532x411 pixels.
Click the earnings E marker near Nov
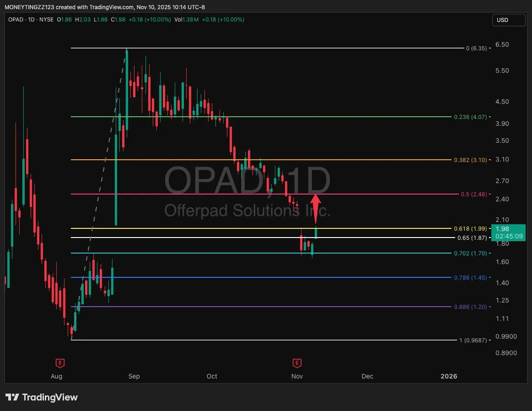coord(297,363)
